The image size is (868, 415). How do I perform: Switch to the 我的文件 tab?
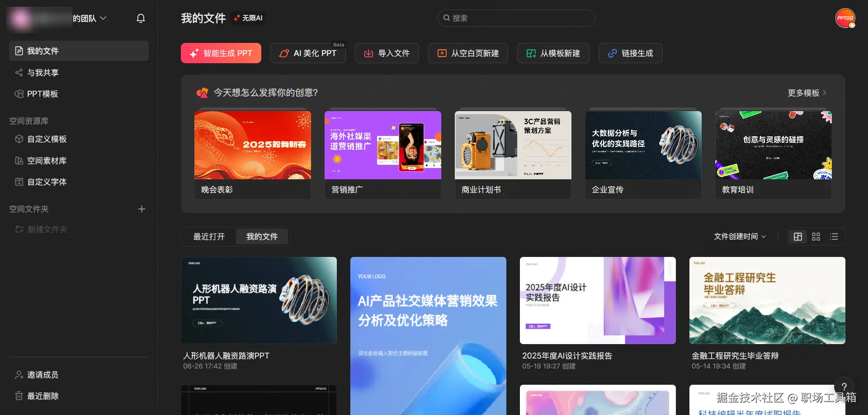[x=262, y=237]
